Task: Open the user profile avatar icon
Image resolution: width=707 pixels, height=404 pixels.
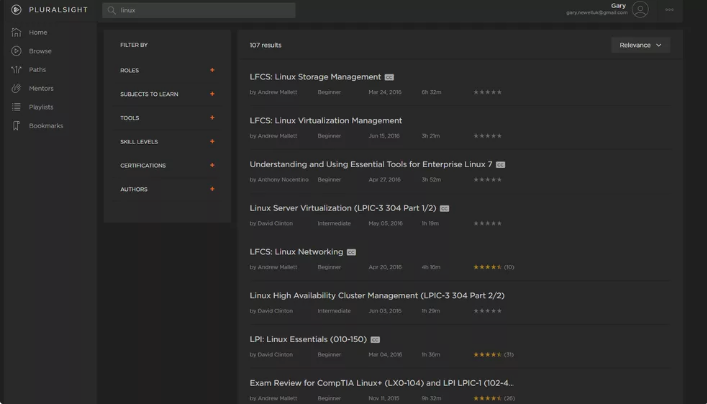Action: tap(640, 9)
